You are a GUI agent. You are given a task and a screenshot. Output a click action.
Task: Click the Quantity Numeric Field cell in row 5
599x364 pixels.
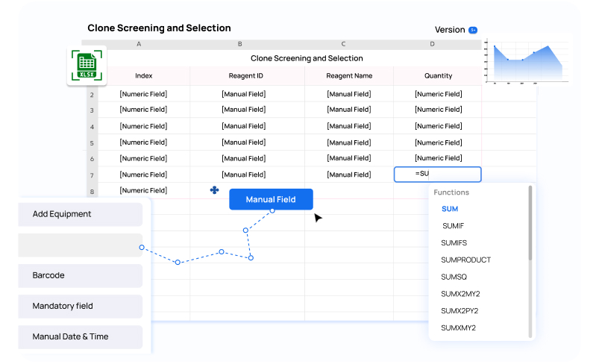click(438, 142)
